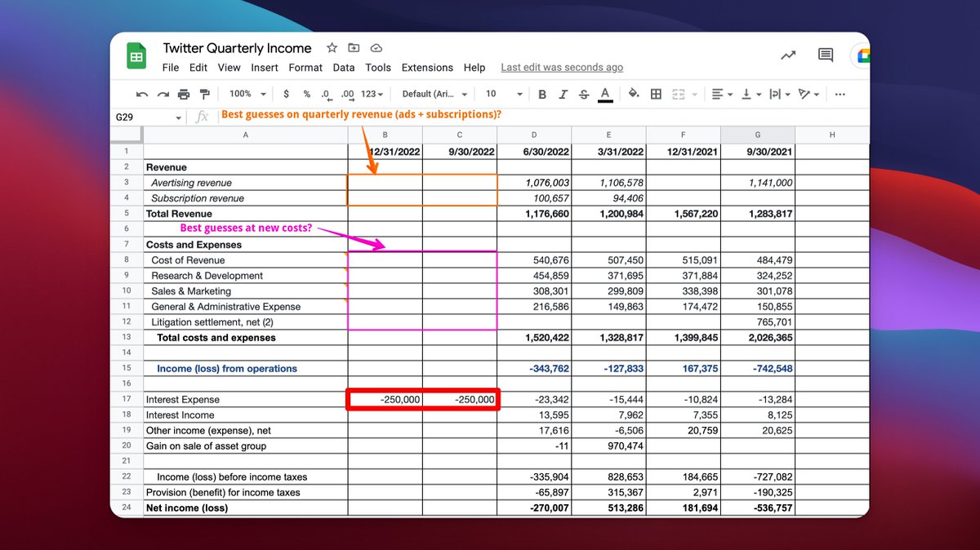Select the Paint format tool

pos(204,95)
